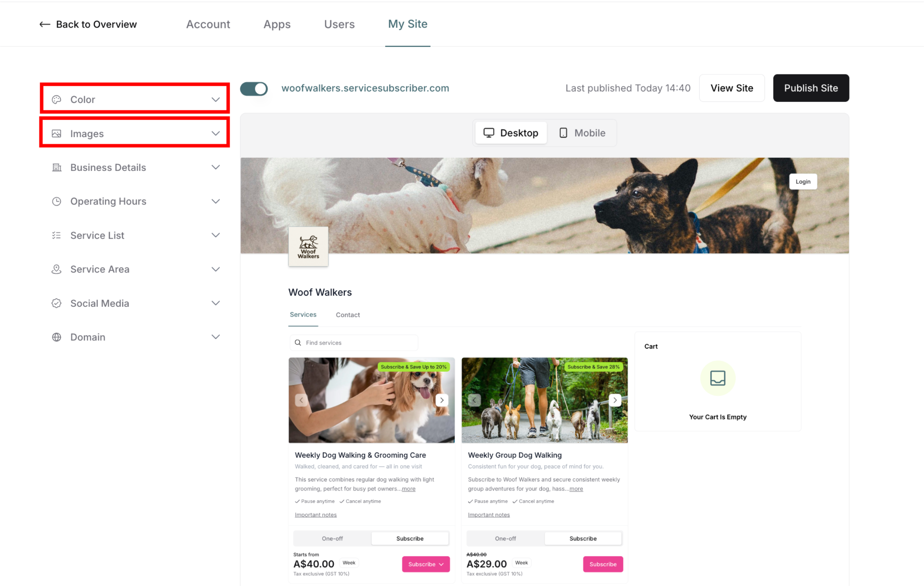924x586 pixels.
Task: Click the Domain globe icon
Action: (x=56, y=337)
